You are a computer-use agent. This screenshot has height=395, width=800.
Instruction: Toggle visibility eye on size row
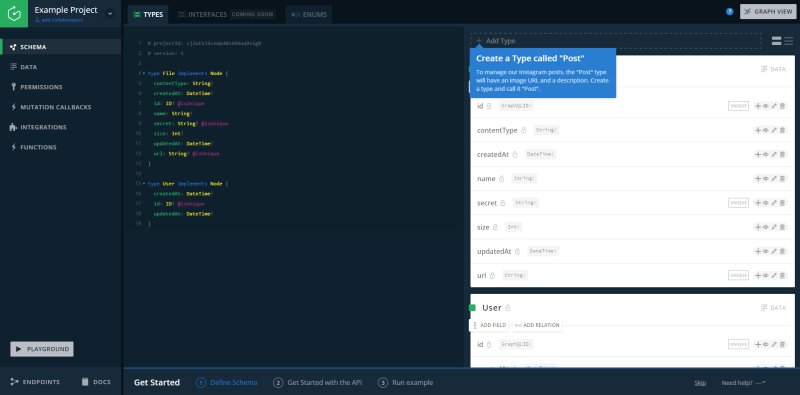(765, 227)
